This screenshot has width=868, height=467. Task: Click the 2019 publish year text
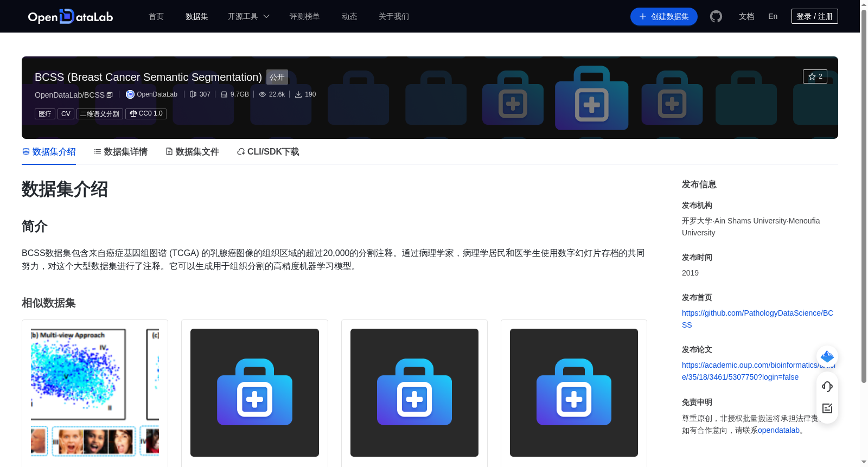[x=690, y=273]
